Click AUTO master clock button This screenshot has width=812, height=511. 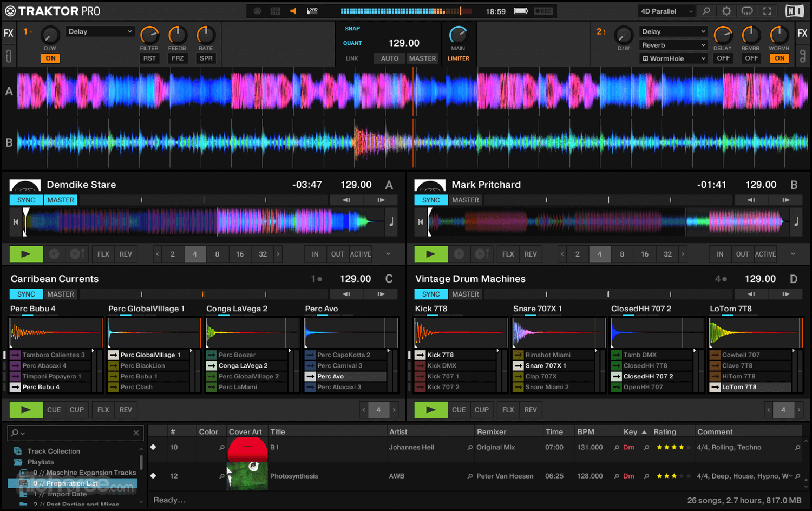pyautogui.click(x=389, y=58)
